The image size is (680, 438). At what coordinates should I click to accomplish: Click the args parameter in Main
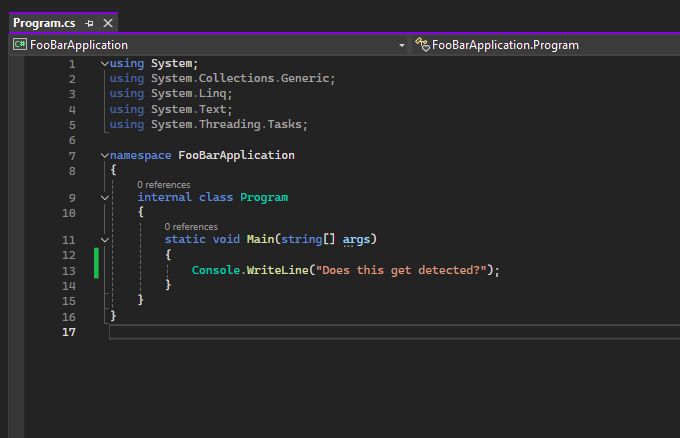click(356, 239)
